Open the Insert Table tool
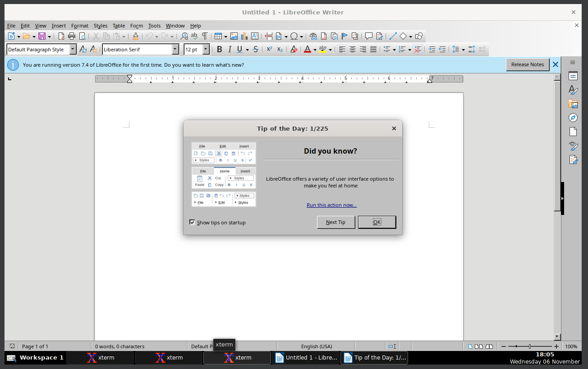This screenshot has width=588, height=369. point(218,36)
